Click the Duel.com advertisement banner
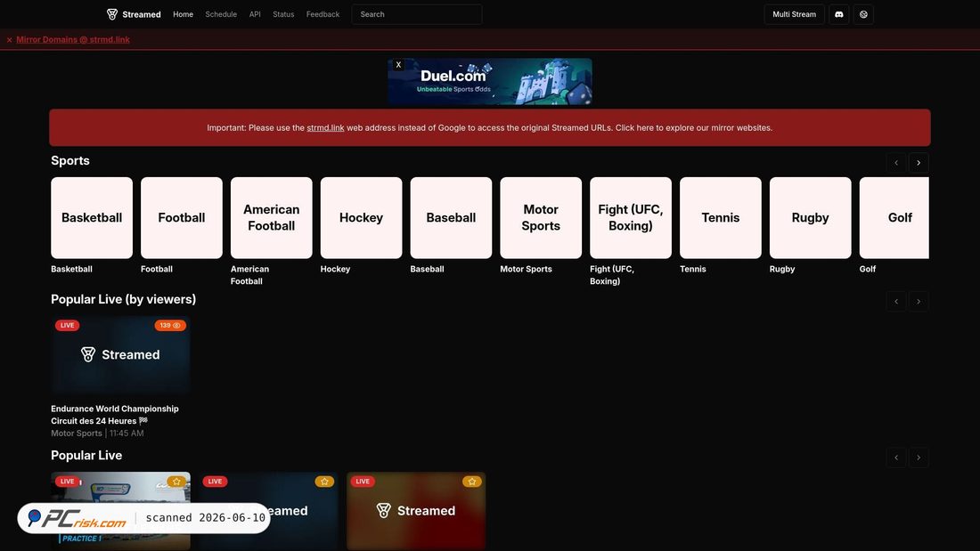Screen dimensions: 980x551 click(490, 81)
